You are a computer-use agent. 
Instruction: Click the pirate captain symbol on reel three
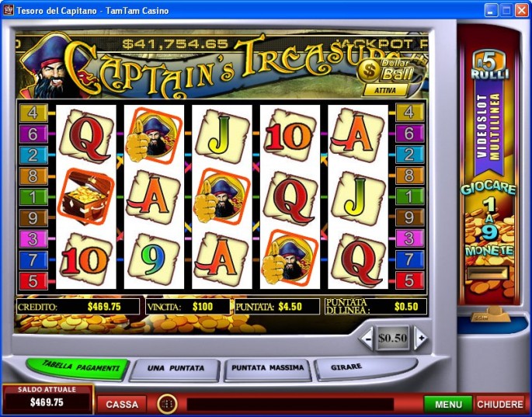pyautogui.click(x=222, y=196)
